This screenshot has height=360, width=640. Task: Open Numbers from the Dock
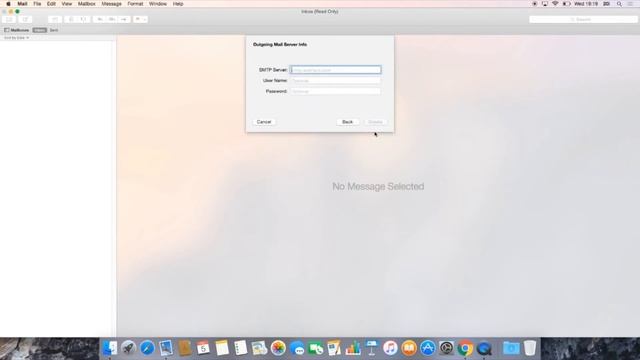pyautogui.click(x=353, y=348)
